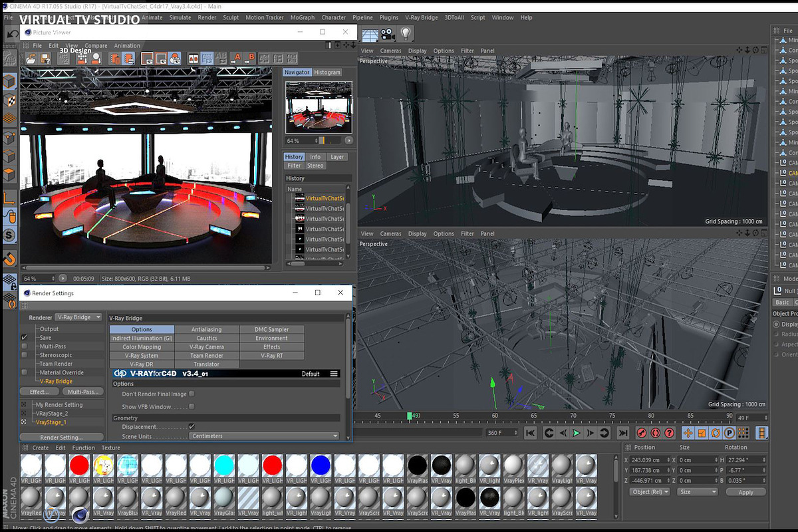
Task: Open the Compare menu in Picture Viewer
Action: [96, 45]
